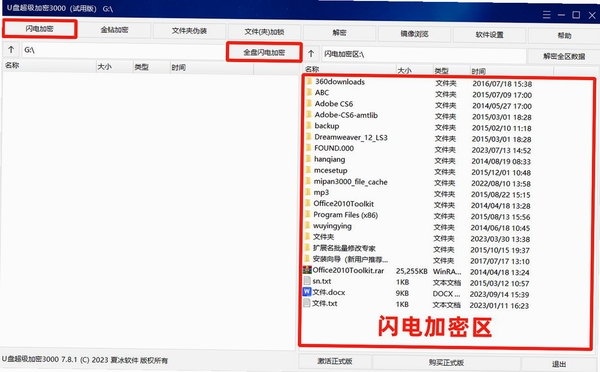Select the ABC folder icon
Viewport: 600px width, 372px height.
pos(309,93)
